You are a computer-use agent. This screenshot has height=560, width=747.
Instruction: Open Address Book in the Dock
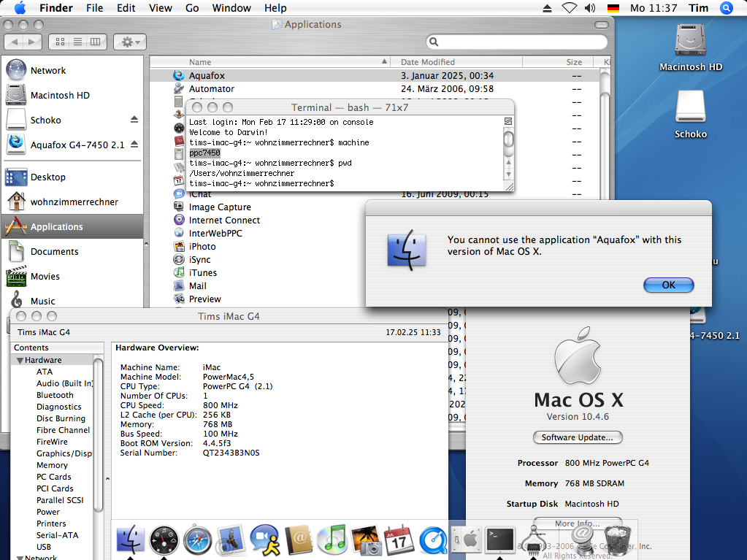point(299,540)
